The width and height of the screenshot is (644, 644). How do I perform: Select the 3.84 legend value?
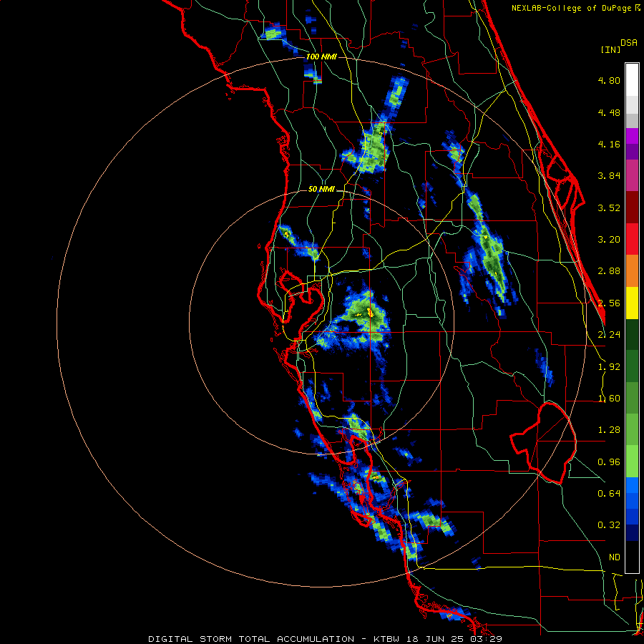pos(609,176)
